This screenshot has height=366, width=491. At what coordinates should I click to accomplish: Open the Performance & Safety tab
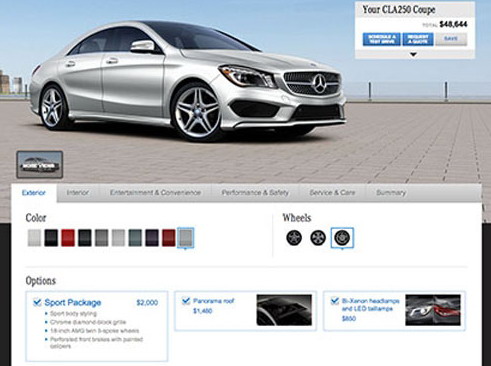[255, 193]
